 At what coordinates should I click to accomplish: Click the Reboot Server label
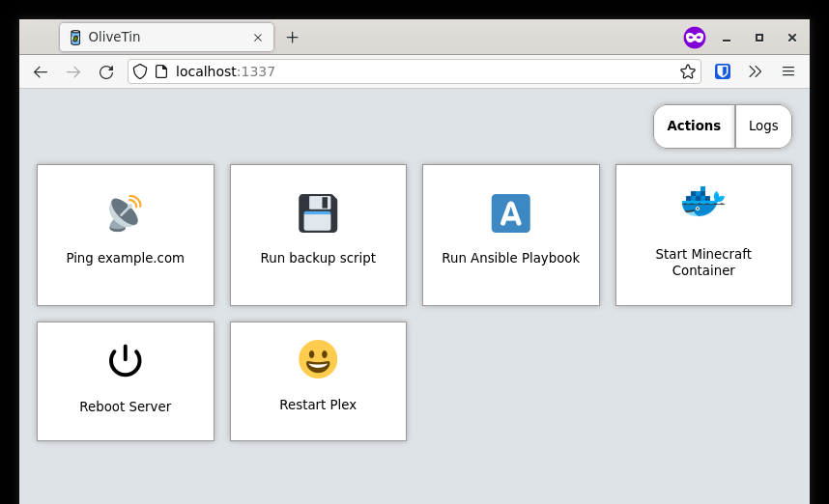click(x=126, y=406)
